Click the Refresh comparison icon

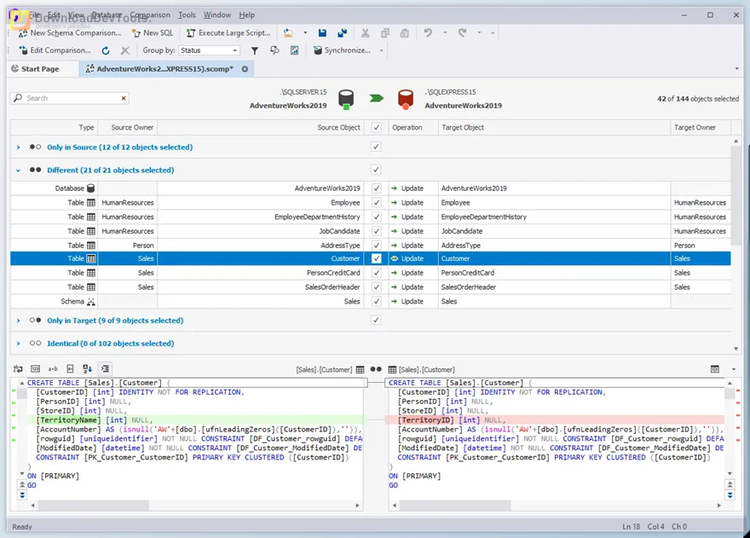coord(106,50)
